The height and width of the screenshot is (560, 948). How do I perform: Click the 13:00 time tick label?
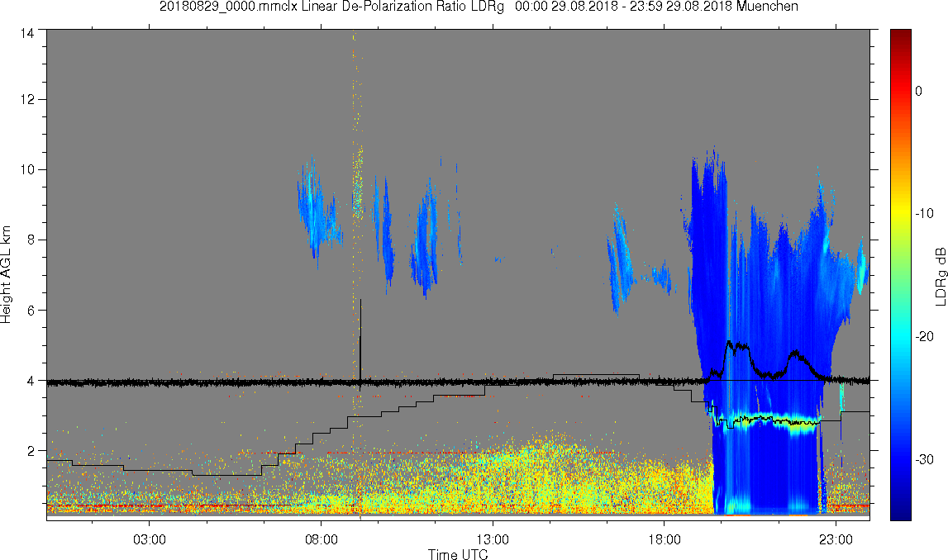493,539
